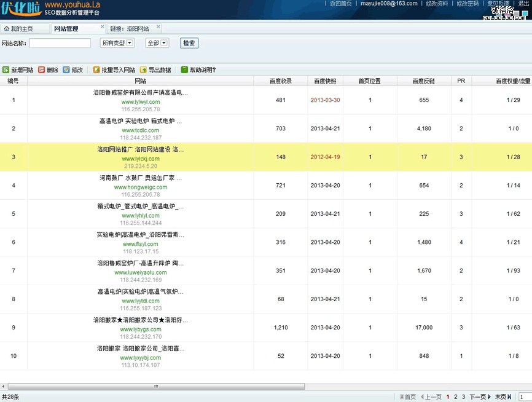Click 退出 to log out
This screenshot has width=532, height=402.
[x=524, y=4]
